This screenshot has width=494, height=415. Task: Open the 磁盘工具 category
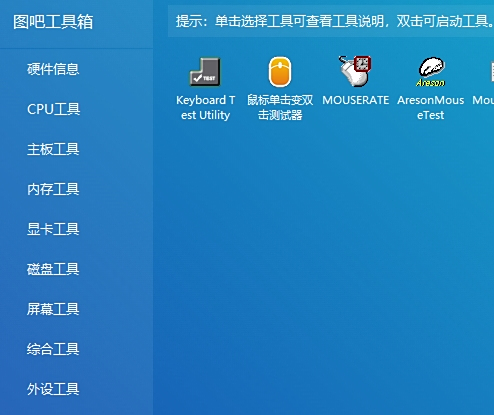click(x=53, y=269)
